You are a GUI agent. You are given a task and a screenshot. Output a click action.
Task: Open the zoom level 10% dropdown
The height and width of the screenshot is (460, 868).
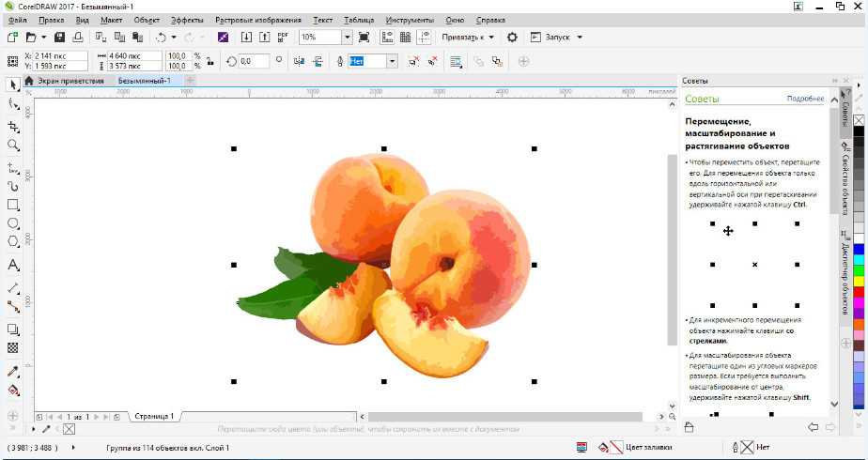tap(347, 38)
